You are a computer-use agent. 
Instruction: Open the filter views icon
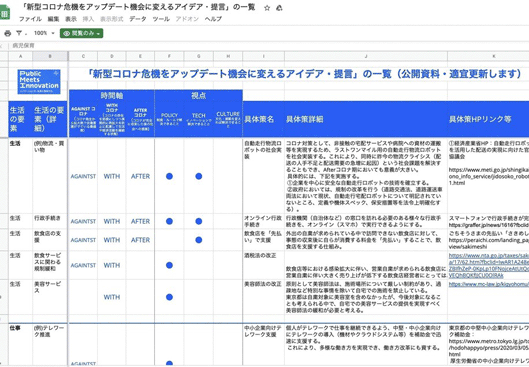[x=19, y=33]
